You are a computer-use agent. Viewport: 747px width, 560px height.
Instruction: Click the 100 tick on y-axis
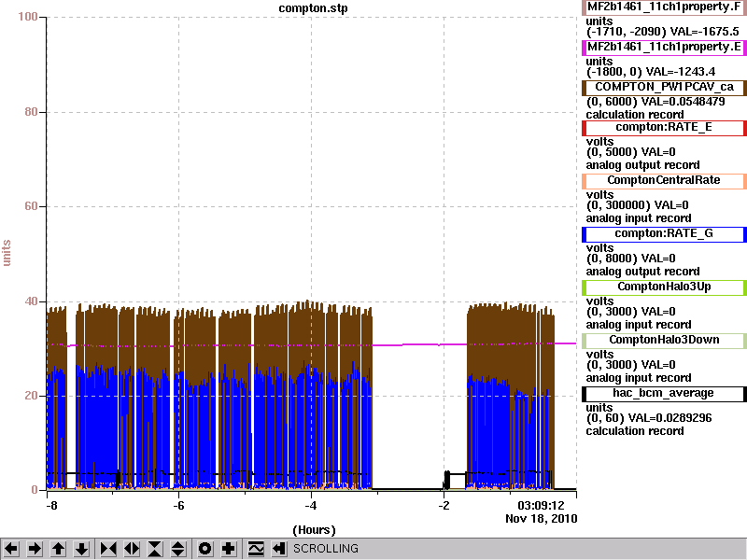[x=28, y=17]
